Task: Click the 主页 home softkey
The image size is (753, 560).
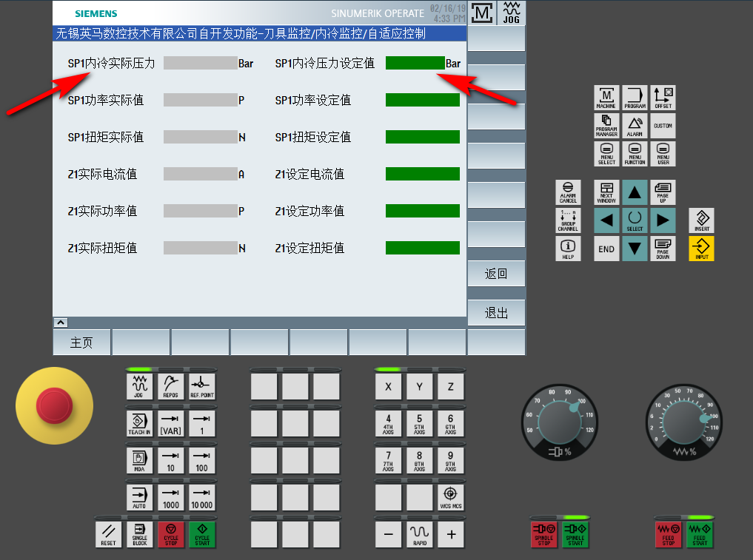Action: pos(81,343)
